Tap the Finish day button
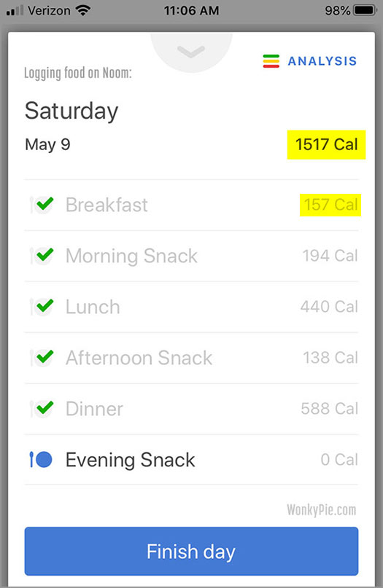 [x=191, y=551]
